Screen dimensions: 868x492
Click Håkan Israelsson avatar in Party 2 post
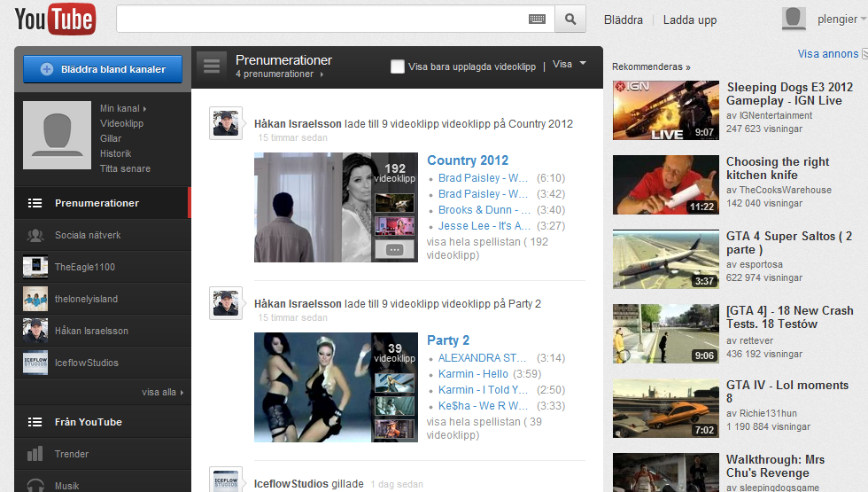click(226, 303)
